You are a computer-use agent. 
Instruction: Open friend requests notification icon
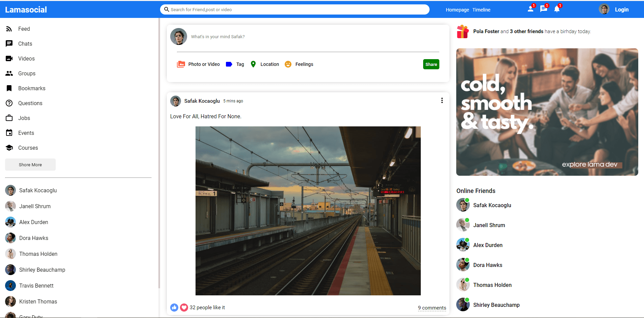530,9
